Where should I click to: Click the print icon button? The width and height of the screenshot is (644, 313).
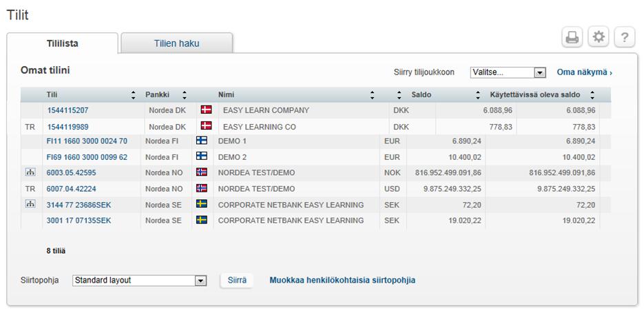tap(572, 37)
